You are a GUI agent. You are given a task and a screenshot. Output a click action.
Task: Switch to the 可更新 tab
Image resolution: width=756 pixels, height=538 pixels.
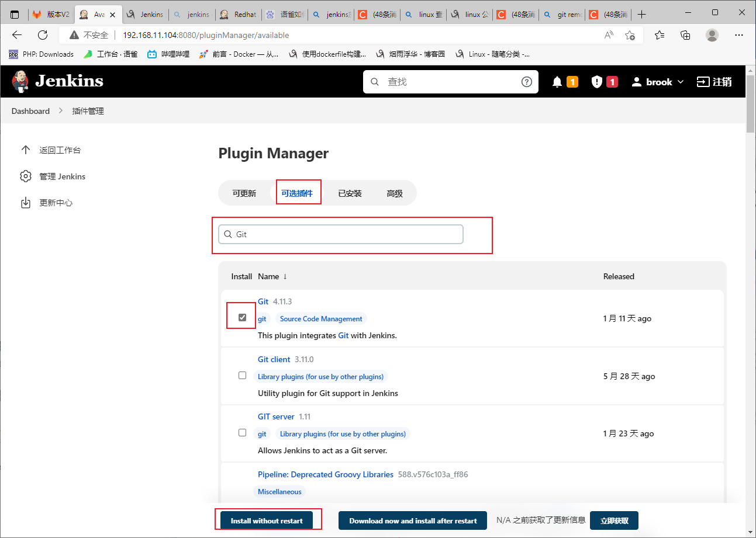coord(244,193)
